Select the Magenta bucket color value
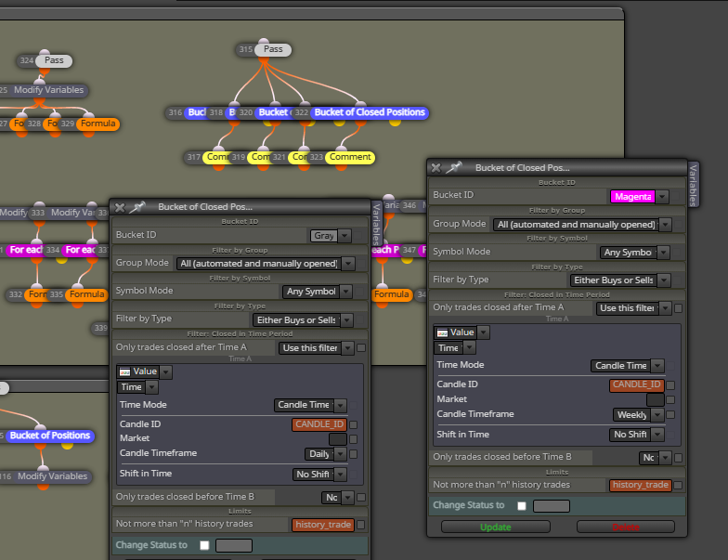 click(632, 197)
